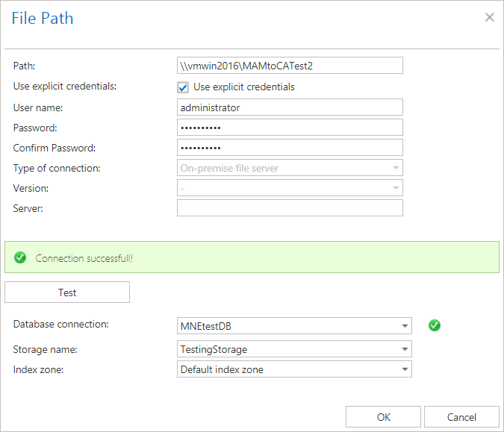
Task: Click the OK button
Action: (384, 417)
